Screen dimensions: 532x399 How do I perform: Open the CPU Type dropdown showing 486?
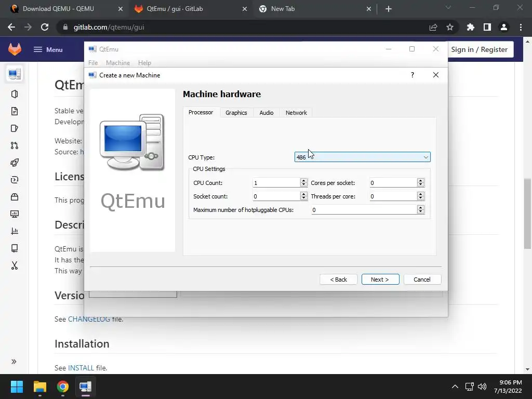pyautogui.click(x=362, y=157)
